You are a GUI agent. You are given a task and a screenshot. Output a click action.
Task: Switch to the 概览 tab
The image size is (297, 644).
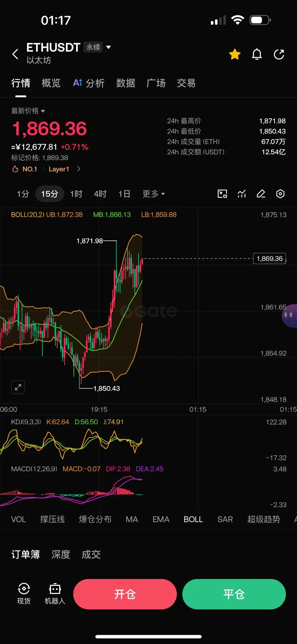tap(51, 83)
